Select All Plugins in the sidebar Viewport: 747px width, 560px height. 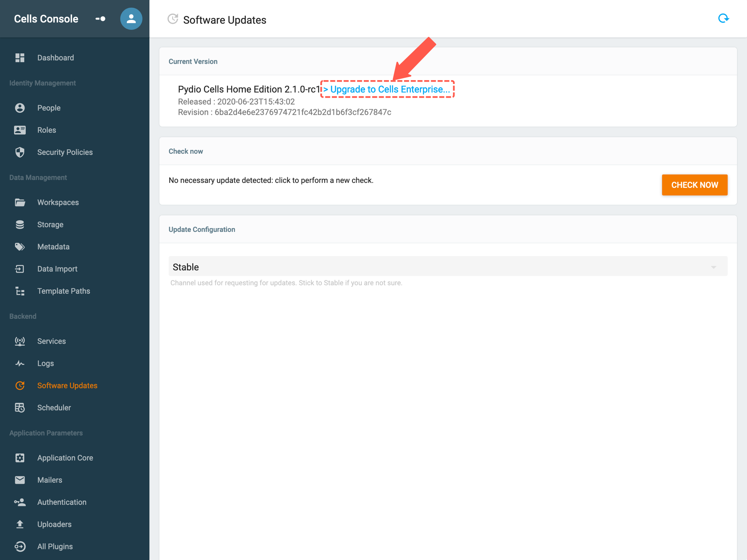pyautogui.click(x=55, y=546)
